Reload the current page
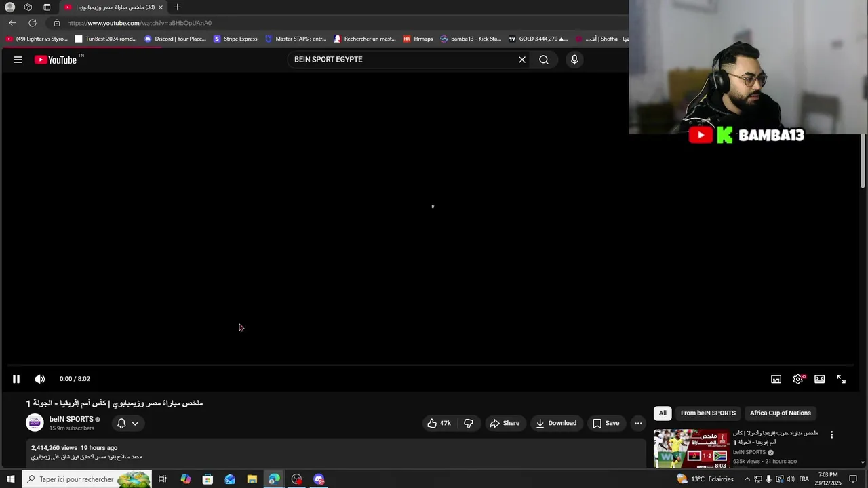868x488 pixels. tap(33, 22)
